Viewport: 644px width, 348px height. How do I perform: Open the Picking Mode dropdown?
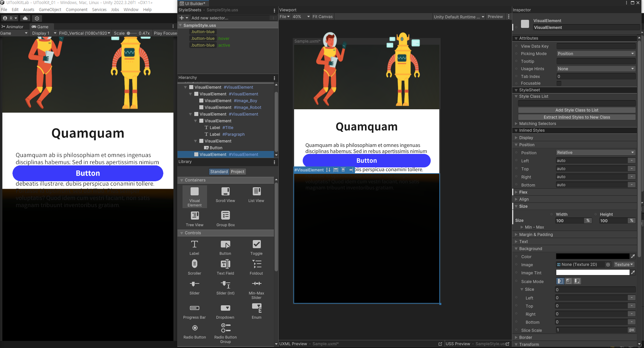(596, 54)
